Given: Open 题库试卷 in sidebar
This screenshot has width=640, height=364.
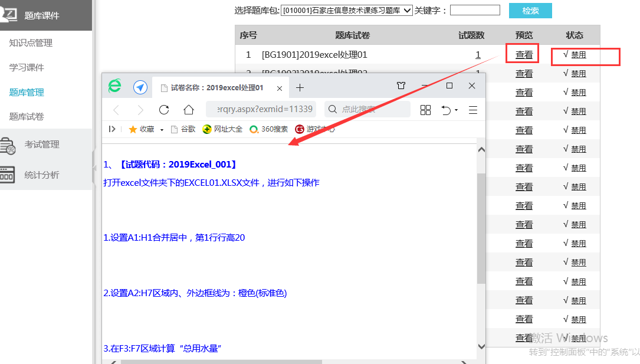Looking at the screenshot, I should pos(27,117).
